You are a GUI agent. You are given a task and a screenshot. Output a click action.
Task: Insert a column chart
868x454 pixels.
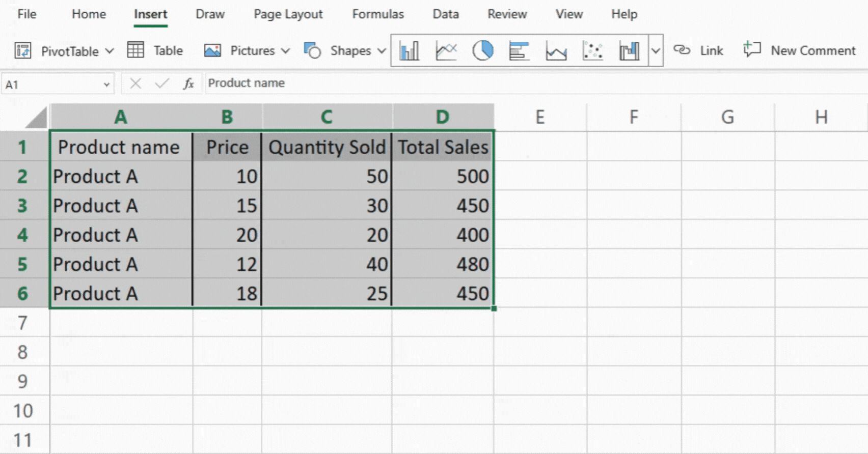pyautogui.click(x=410, y=50)
